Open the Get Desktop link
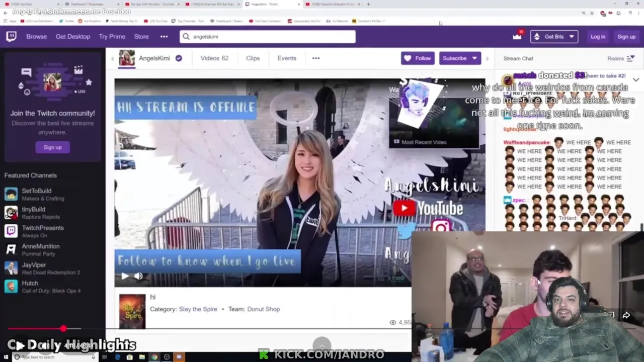Image resolution: width=644 pixels, height=362 pixels. [x=73, y=37]
